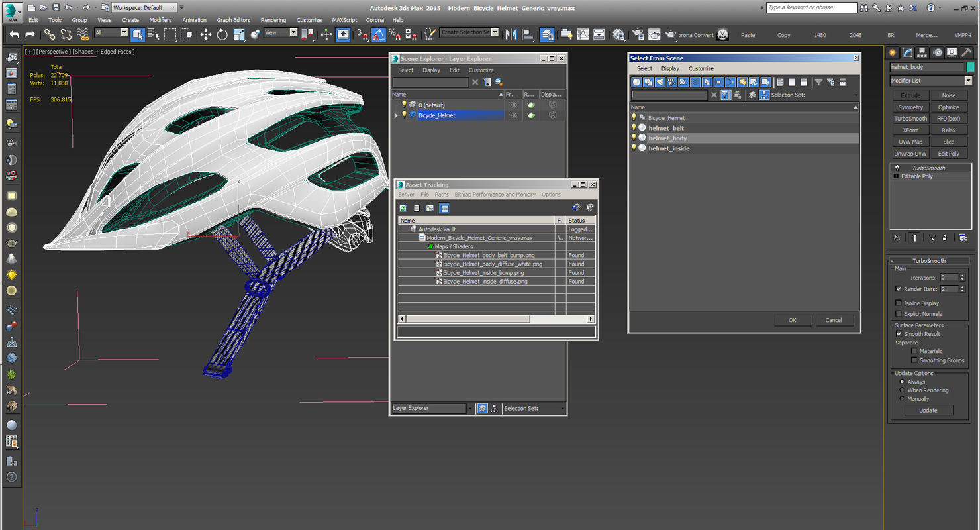Toggle the Percent Snap icon
The width and height of the screenshot is (980, 530).
[395, 34]
